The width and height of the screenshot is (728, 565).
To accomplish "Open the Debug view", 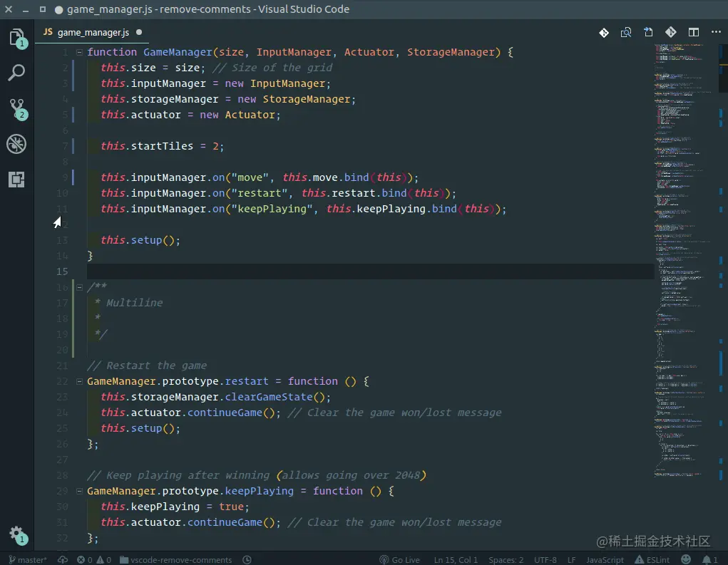I will point(16,144).
